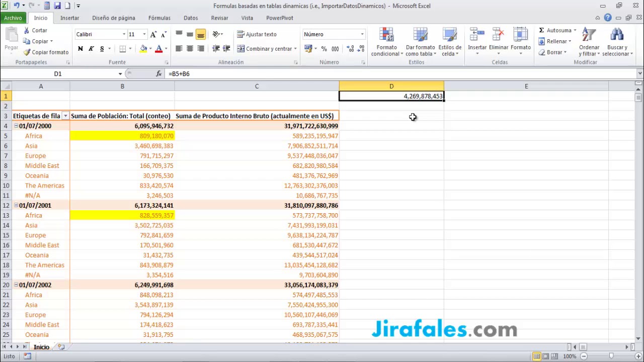Open the borders dropdown arrow
Screen dimensions: 644x362
(x=130, y=49)
